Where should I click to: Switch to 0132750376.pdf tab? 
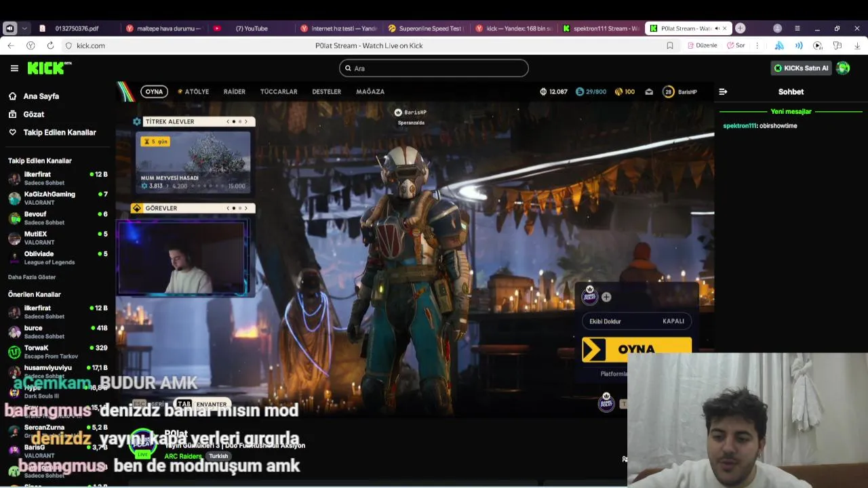point(76,28)
